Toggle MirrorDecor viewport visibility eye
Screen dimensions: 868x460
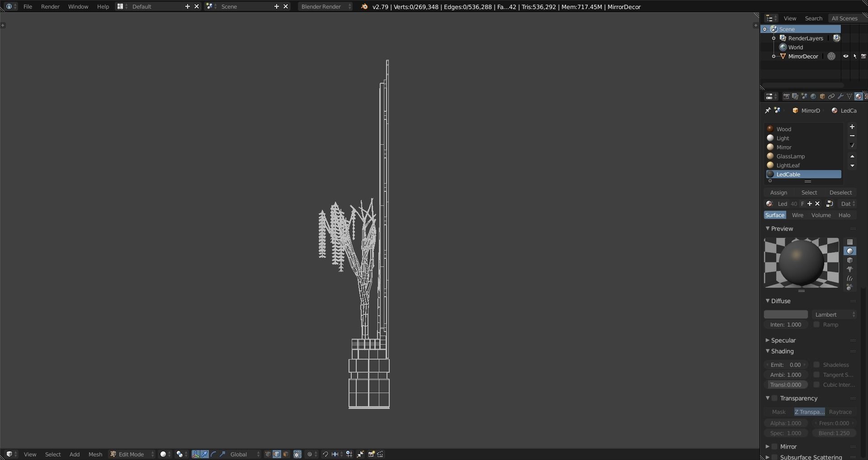tap(846, 56)
